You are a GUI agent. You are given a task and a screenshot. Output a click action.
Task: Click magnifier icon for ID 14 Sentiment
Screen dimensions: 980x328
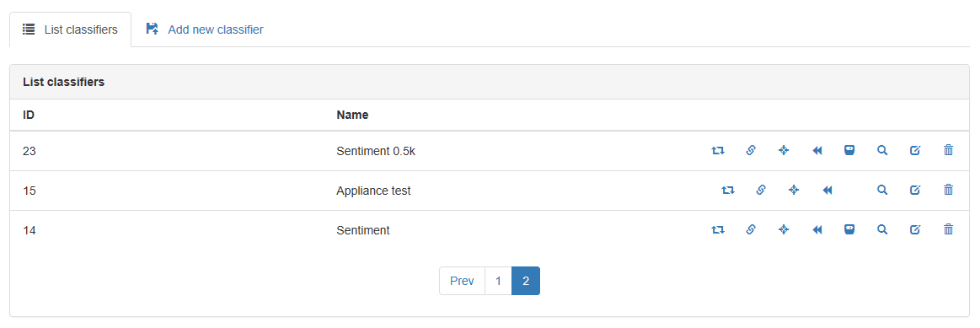pos(882,230)
